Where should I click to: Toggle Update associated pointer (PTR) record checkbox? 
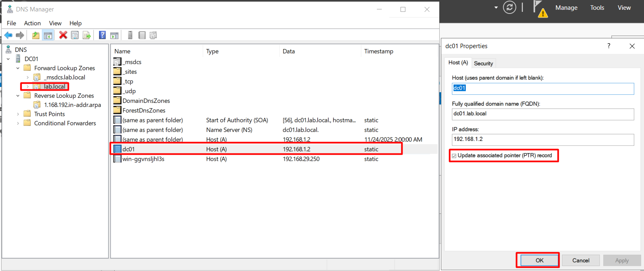point(454,156)
